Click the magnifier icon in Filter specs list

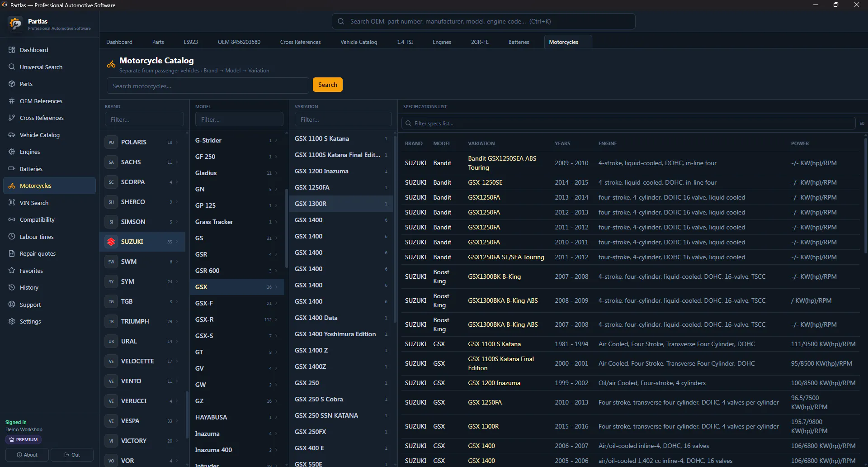tap(408, 123)
